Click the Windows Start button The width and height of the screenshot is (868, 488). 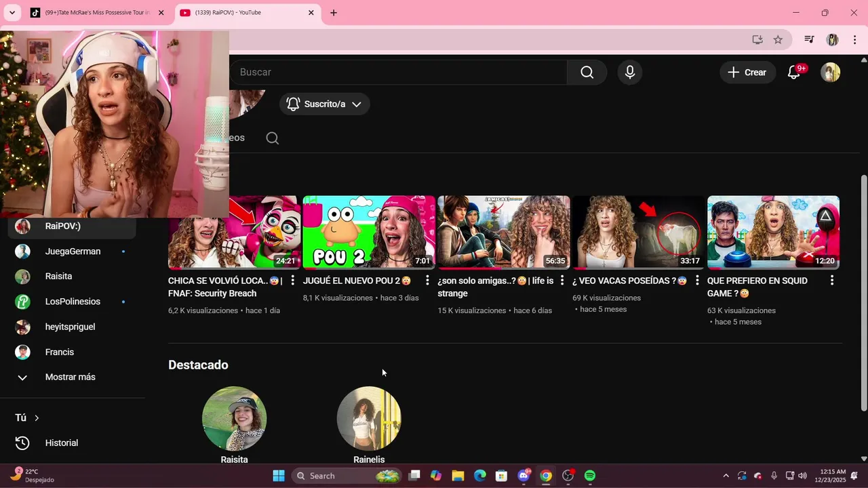tap(279, 476)
